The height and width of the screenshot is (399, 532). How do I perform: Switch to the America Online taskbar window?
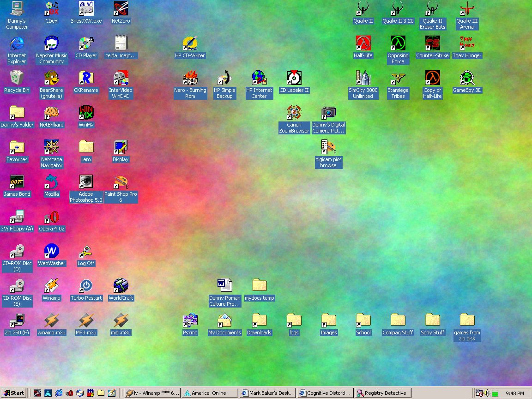210,393
